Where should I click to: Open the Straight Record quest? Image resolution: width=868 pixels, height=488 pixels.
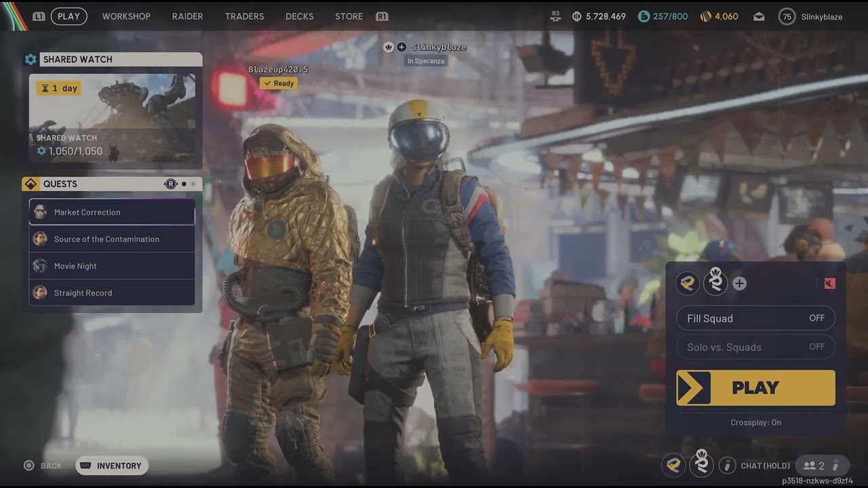pos(112,293)
